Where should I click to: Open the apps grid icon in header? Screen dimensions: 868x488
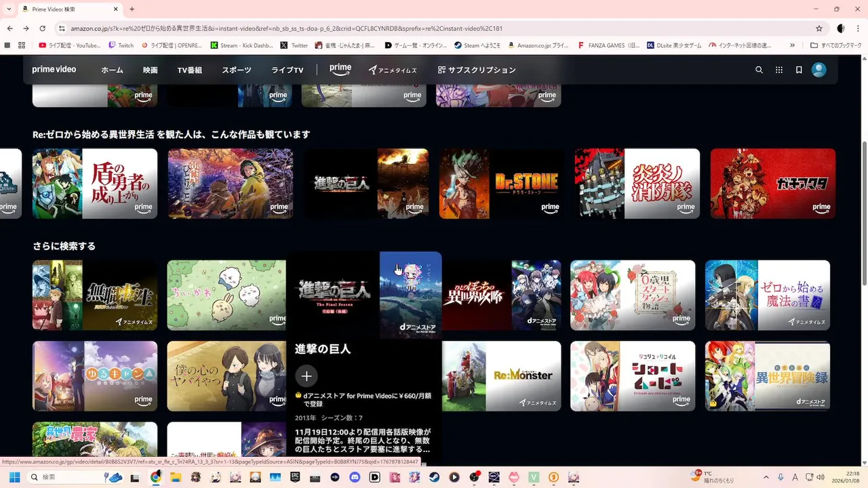[779, 70]
